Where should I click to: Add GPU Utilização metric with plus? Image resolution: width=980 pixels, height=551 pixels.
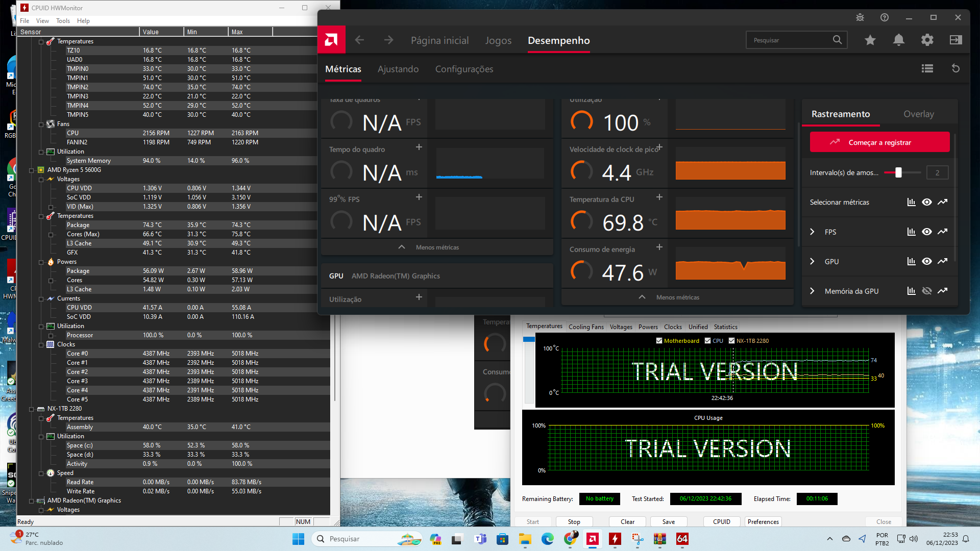(419, 297)
